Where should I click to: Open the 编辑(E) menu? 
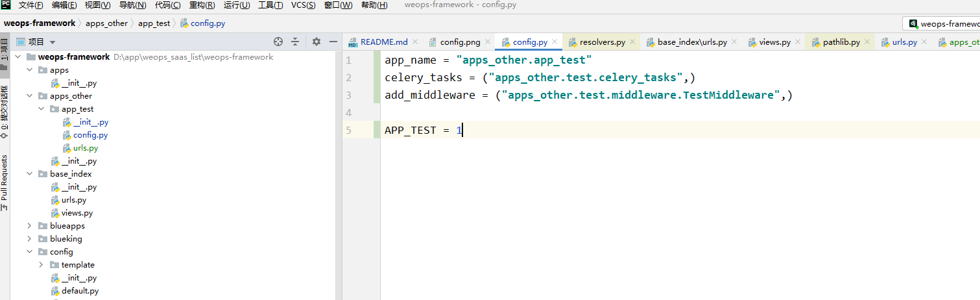pos(64,5)
